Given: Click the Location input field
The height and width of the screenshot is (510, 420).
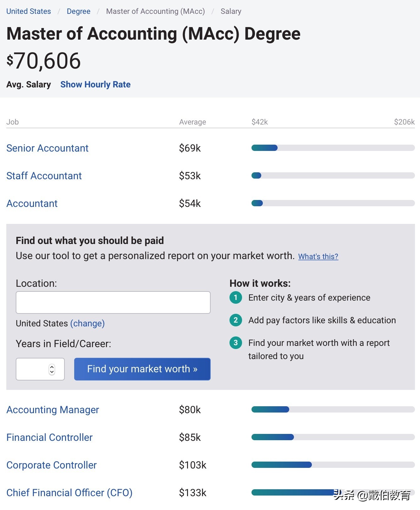Looking at the screenshot, I should pyautogui.click(x=113, y=302).
